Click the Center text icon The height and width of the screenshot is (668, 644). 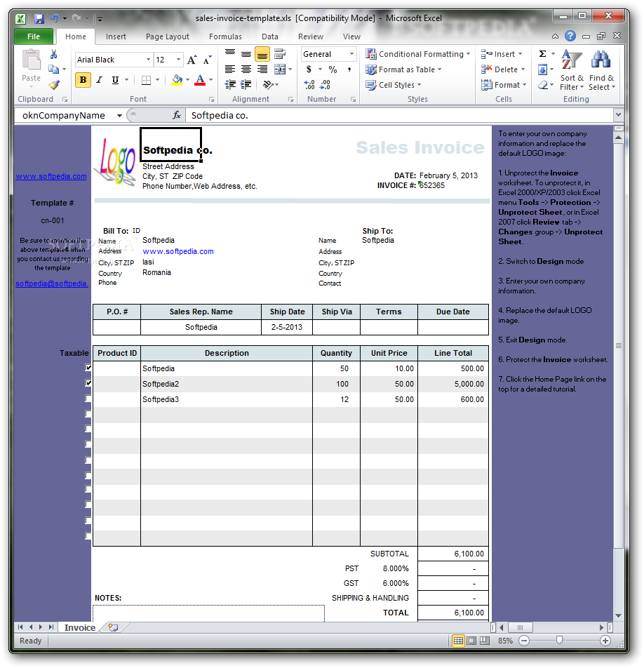click(x=246, y=69)
